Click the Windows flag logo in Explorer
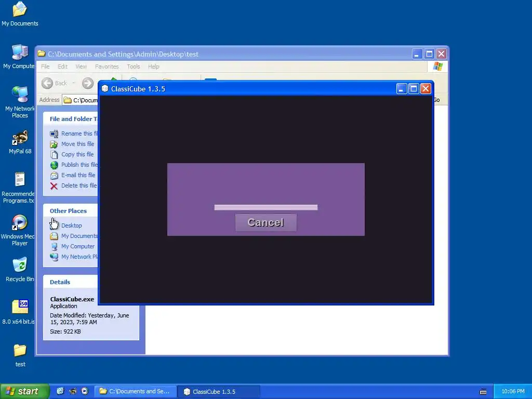The height and width of the screenshot is (399, 532). (437, 66)
